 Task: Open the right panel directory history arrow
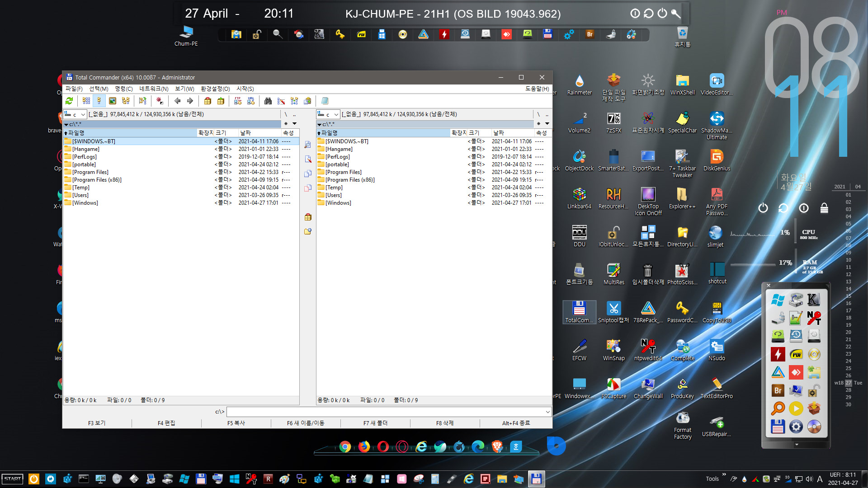547,124
